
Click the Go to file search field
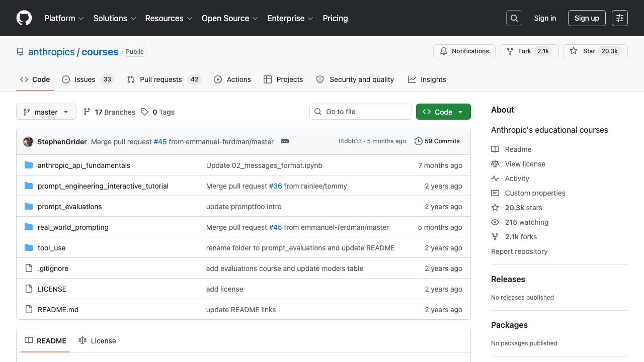pyautogui.click(x=361, y=112)
